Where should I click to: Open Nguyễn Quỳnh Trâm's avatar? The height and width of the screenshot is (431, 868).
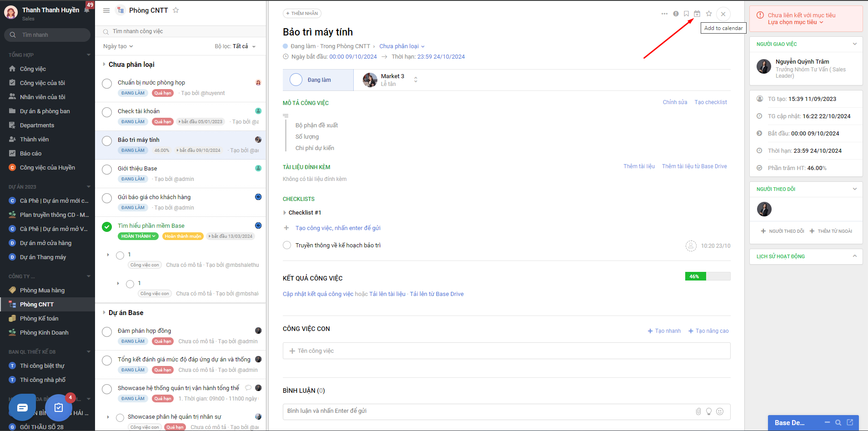click(x=764, y=66)
